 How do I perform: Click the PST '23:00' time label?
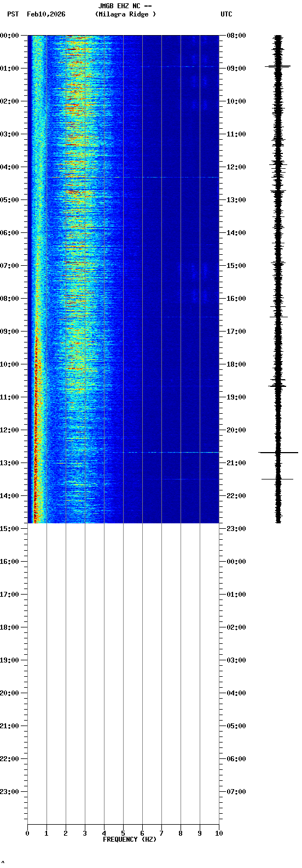pyautogui.click(x=9, y=792)
